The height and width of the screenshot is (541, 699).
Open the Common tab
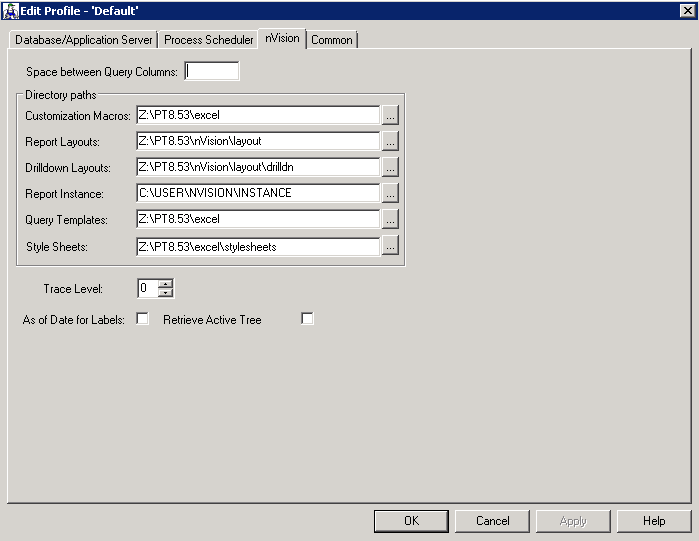click(x=332, y=40)
